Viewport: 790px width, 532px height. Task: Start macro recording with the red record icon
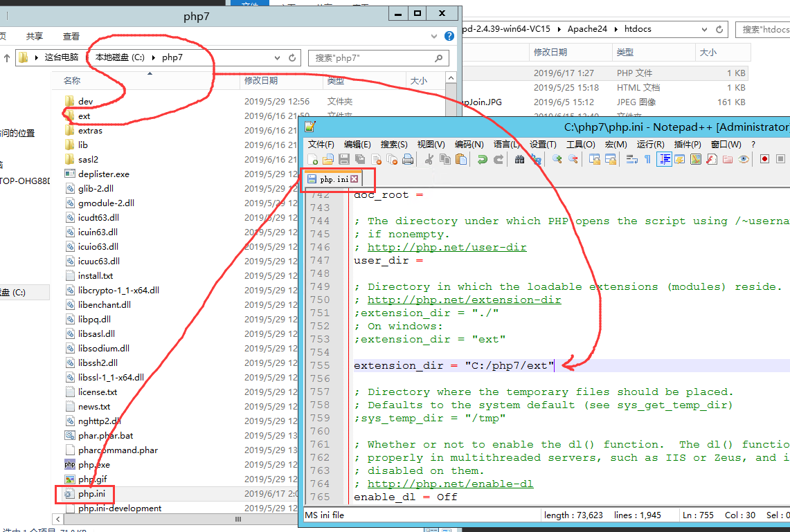[764, 159]
